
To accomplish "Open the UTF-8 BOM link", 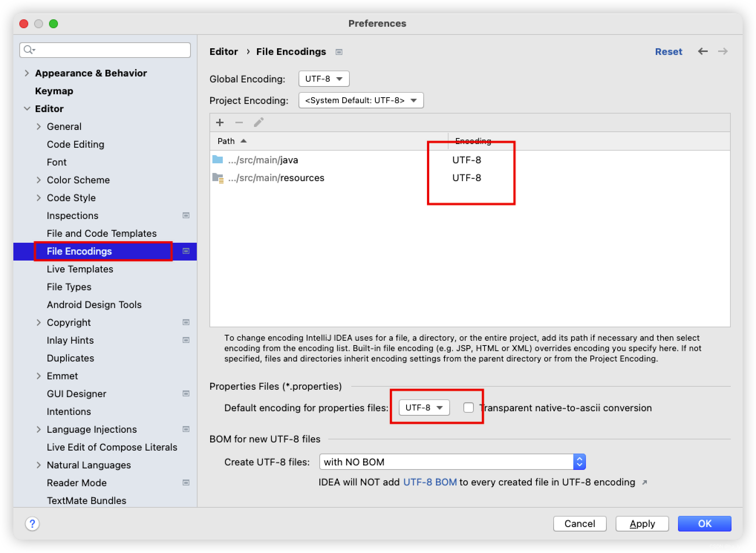I will pos(430,482).
